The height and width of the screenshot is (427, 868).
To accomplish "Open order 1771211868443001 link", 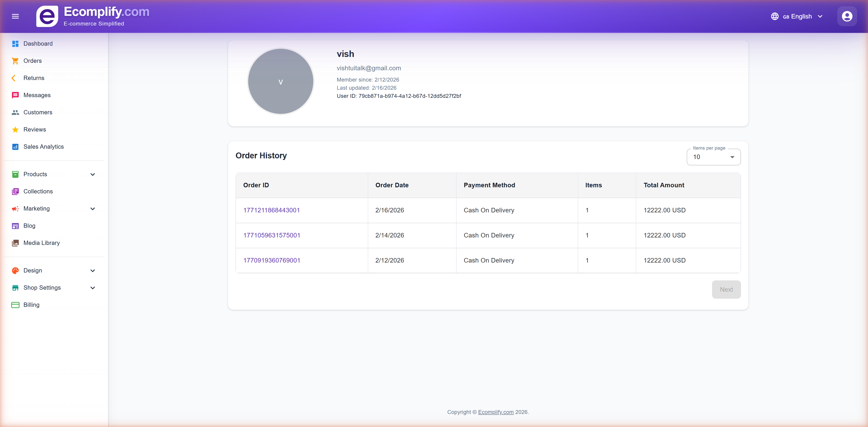I will pyautogui.click(x=271, y=210).
